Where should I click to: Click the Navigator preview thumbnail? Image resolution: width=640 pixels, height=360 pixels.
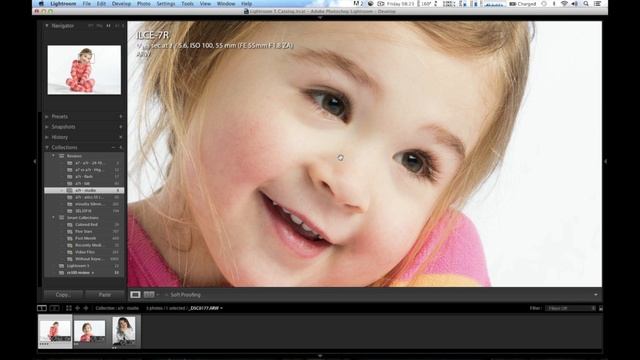[84, 70]
